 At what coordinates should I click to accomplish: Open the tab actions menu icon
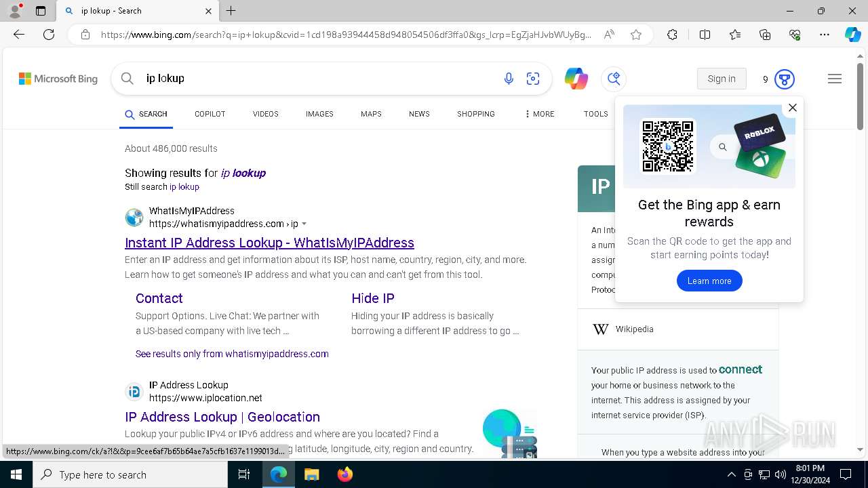(41, 11)
